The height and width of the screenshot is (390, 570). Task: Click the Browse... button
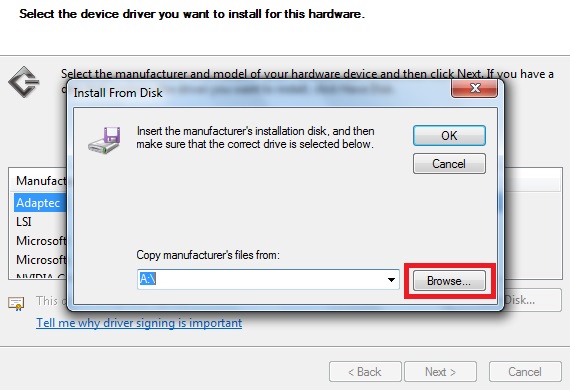tap(449, 281)
